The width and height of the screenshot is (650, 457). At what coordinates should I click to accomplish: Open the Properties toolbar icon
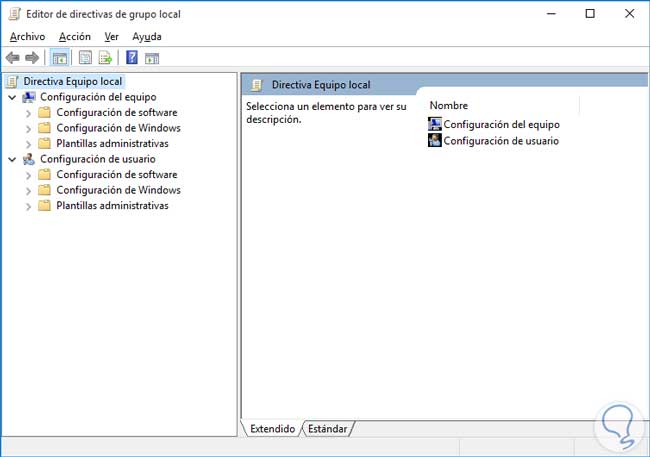(x=85, y=58)
